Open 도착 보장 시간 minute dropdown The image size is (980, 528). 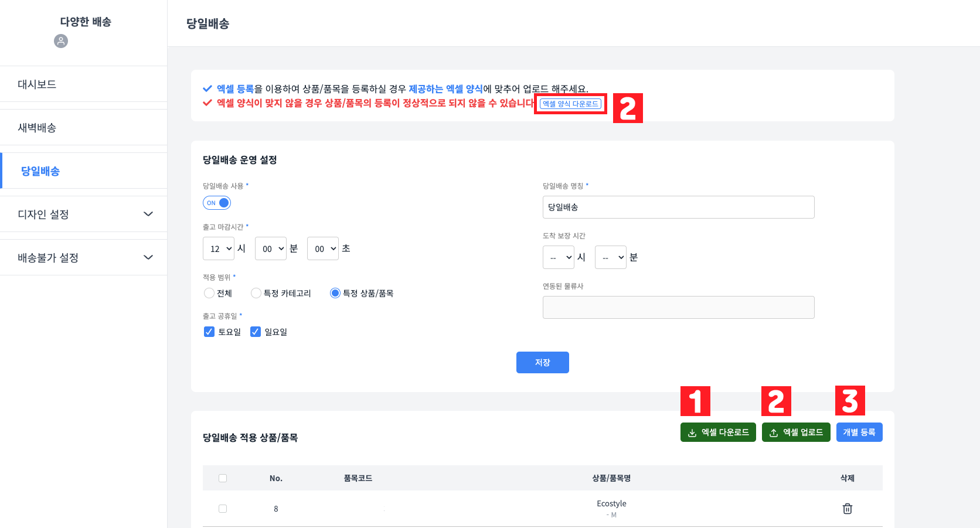[x=611, y=257]
